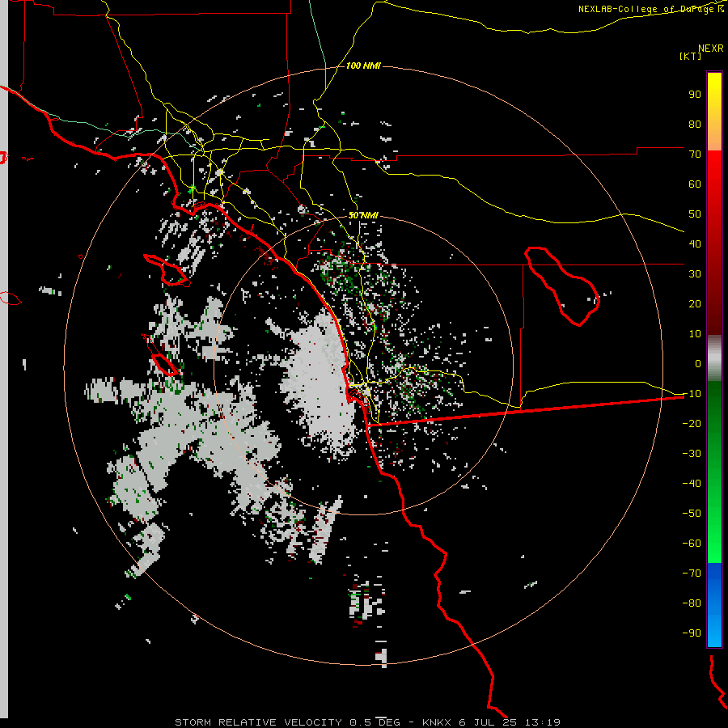Click the -40 value on velocity scale
The width and height of the screenshot is (728, 728).
coord(692,484)
